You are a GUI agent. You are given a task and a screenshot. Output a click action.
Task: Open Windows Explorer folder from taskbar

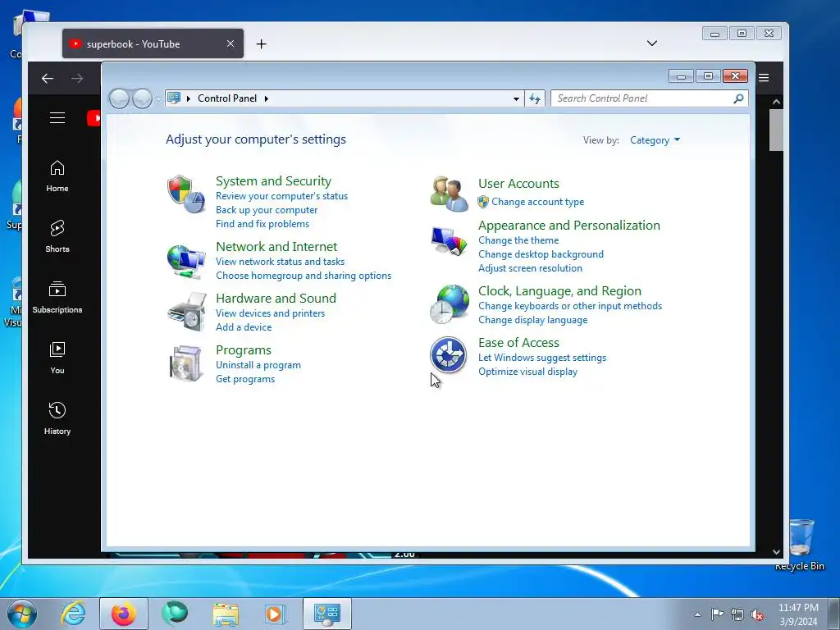pos(226,614)
